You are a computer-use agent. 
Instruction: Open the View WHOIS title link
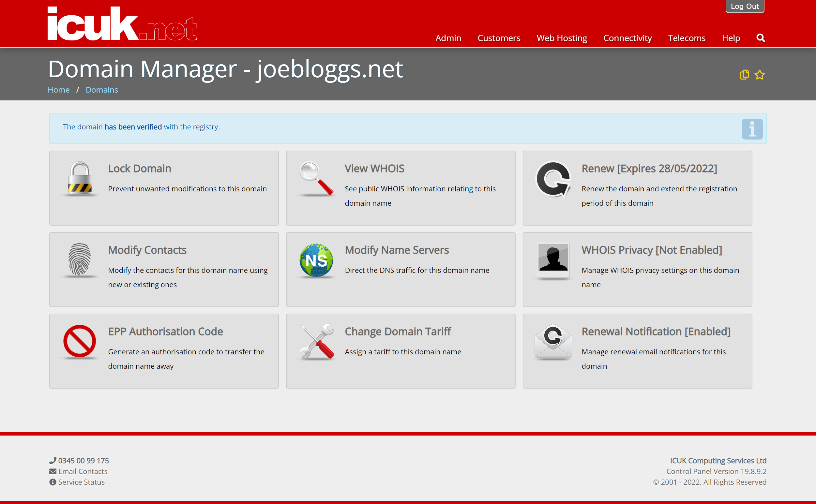(x=374, y=168)
